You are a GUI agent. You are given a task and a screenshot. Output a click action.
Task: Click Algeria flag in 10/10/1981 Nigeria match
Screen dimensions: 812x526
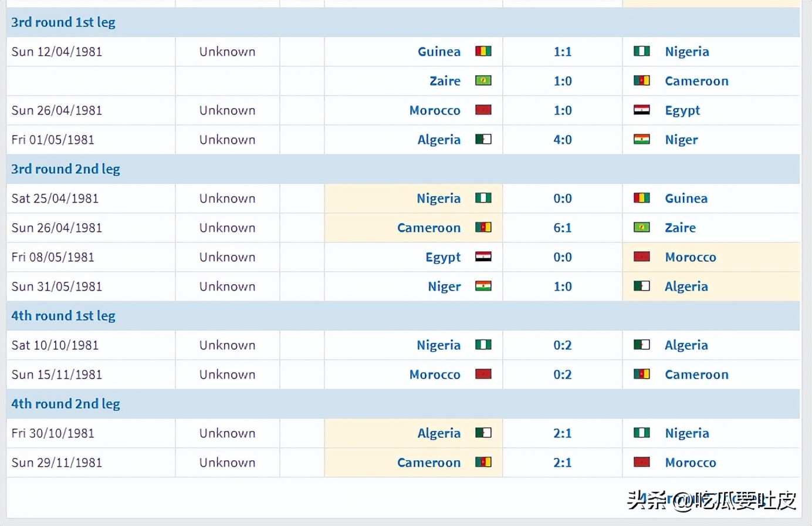click(641, 345)
